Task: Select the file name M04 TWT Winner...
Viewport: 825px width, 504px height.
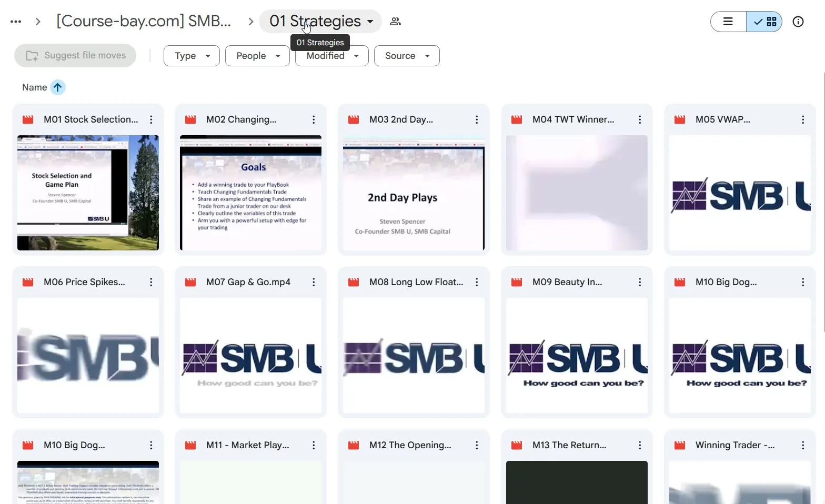Action: (x=574, y=120)
